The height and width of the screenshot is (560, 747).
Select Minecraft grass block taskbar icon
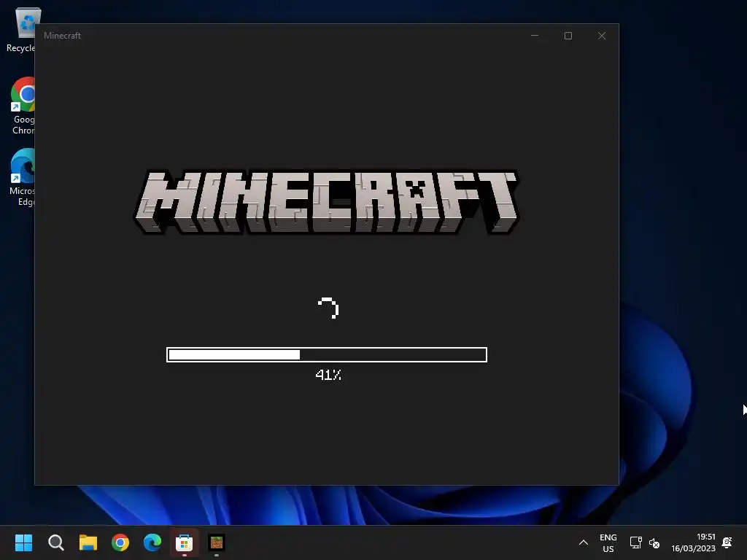click(217, 542)
